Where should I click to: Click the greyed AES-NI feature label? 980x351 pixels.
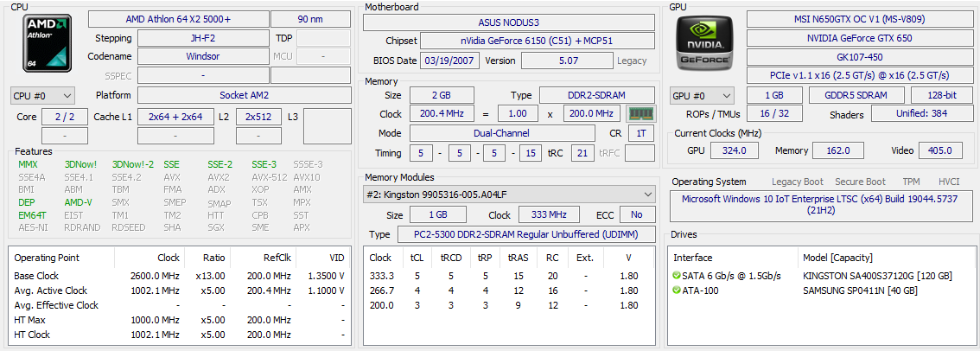click(x=33, y=227)
